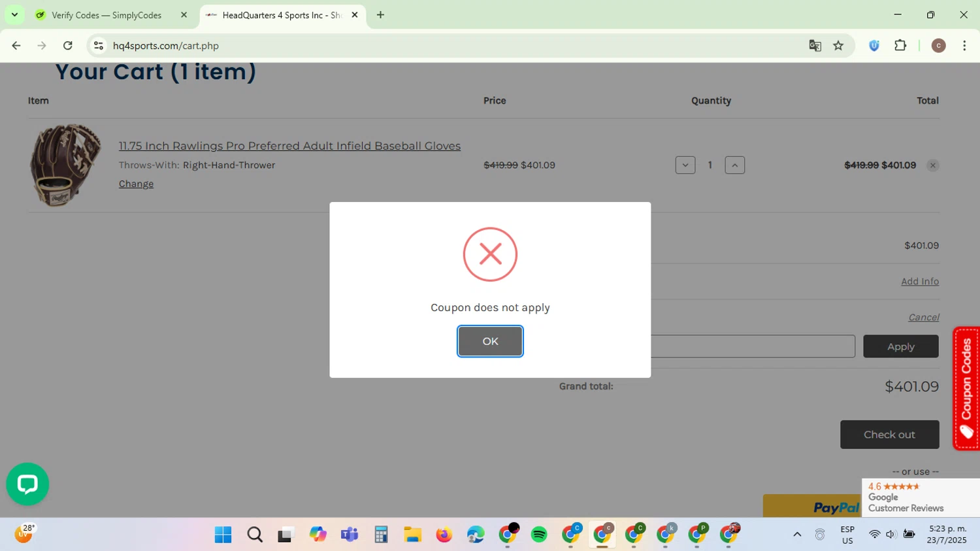This screenshot has width=980, height=551.
Task: Open the weather widget showing 28°
Action: coord(24,533)
